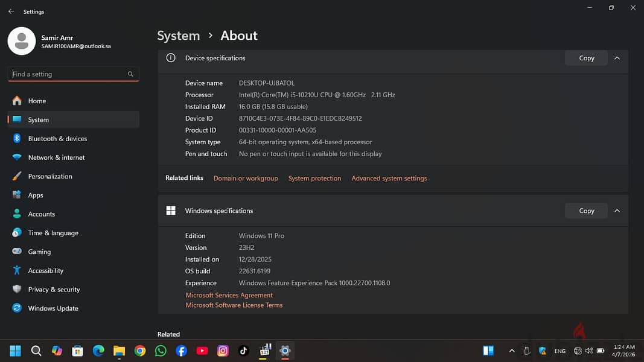Go to Network & internet settings
644x362 pixels.
pos(73,157)
